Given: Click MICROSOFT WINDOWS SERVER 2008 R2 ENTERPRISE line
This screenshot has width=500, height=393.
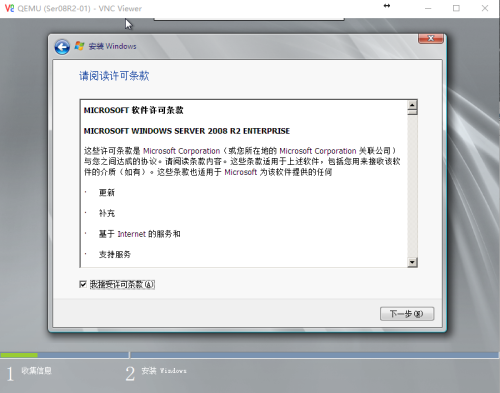Looking at the screenshot, I should 187,131.
